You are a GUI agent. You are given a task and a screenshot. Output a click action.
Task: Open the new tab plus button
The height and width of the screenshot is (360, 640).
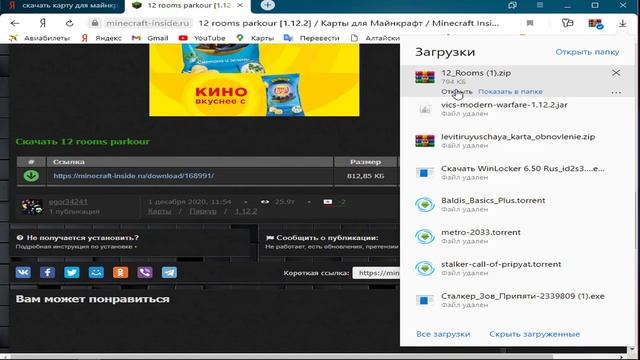coord(267,5)
